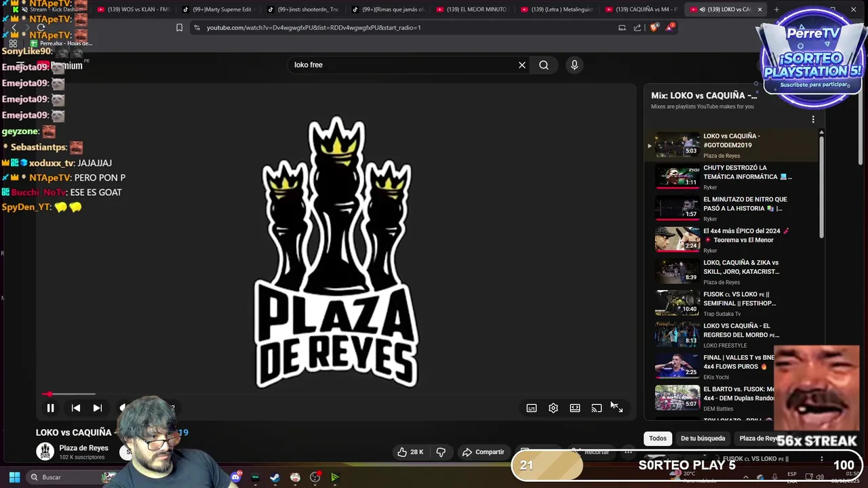
Task: Click the browser address bar URL
Action: pos(313,28)
